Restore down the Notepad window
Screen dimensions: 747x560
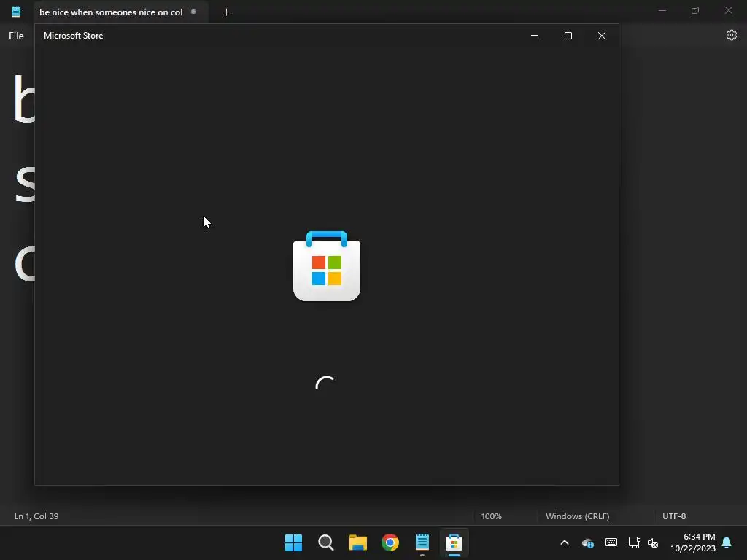(x=695, y=10)
